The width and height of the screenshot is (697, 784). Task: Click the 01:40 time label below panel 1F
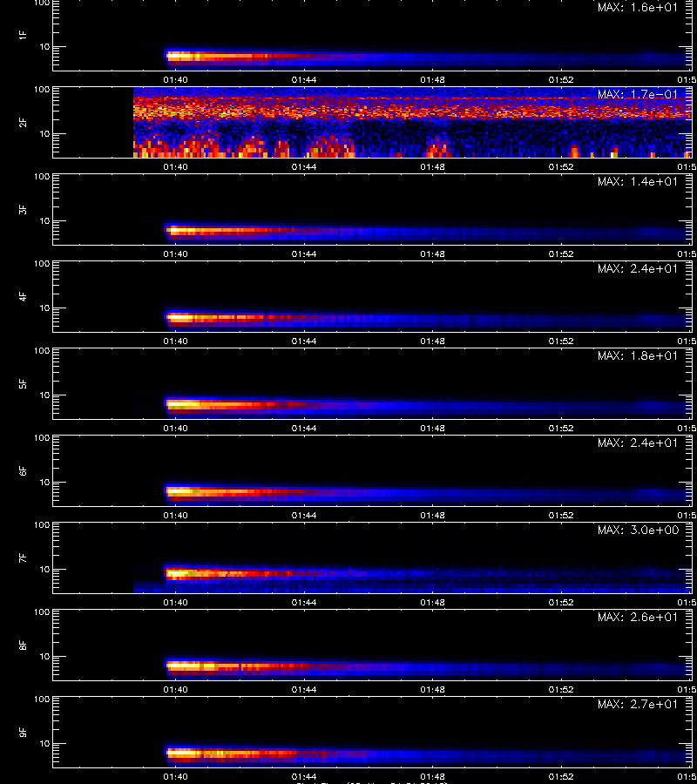(x=175, y=80)
